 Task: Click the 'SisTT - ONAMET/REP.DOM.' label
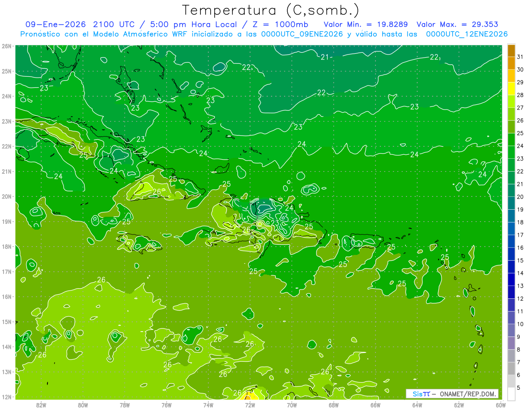coord(452,394)
